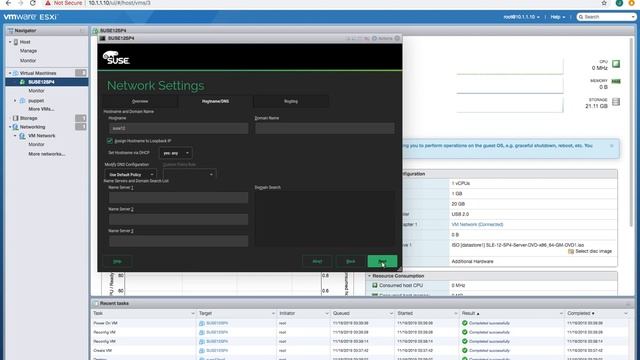Click the Memory usage icon
The image size is (640, 360).
[616, 82]
